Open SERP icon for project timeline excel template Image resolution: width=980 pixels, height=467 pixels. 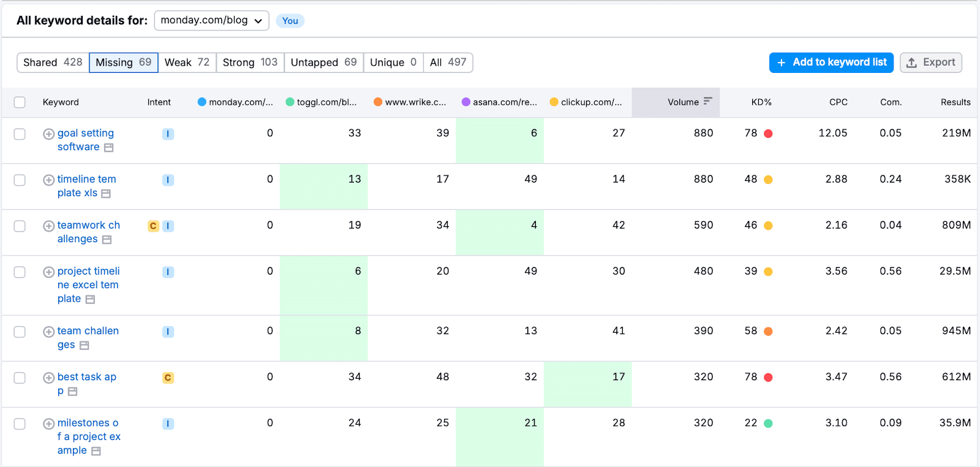coord(90,299)
